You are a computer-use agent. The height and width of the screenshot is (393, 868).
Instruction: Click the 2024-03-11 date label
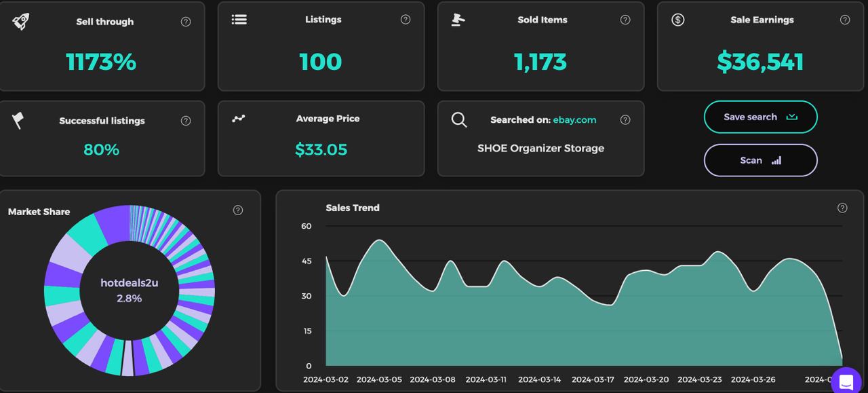486,380
